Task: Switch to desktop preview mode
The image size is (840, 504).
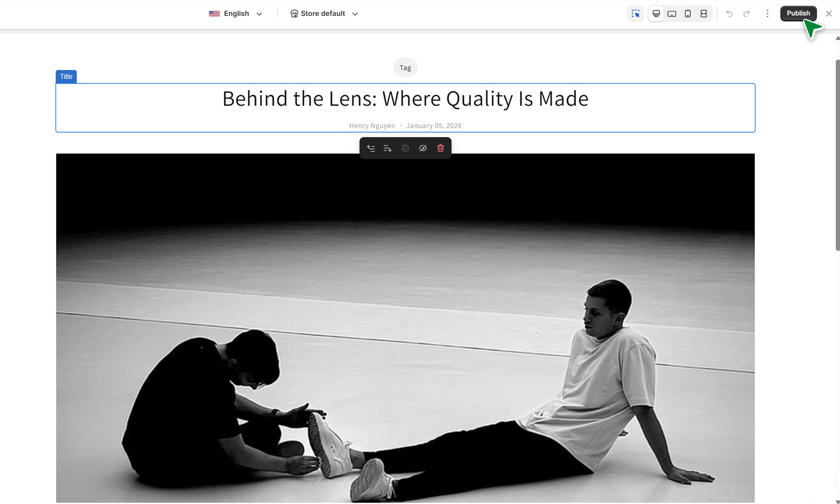Action: (656, 13)
